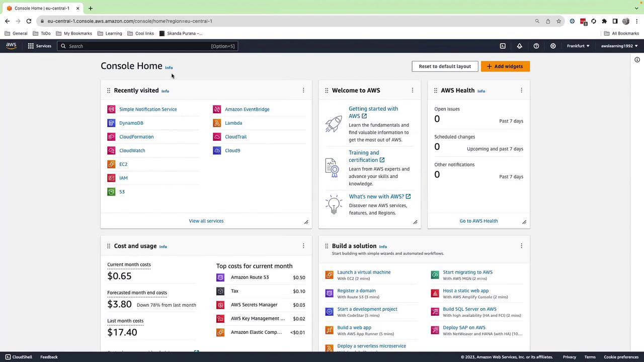Image resolution: width=644 pixels, height=362 pixels.
Task: Click the Start migrating to AWS icon
Action: [435, 275]
